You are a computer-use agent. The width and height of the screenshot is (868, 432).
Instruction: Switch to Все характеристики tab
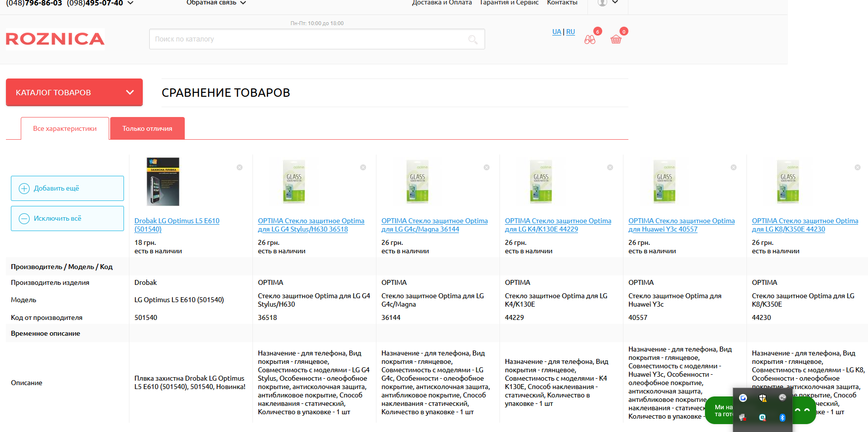(65, 128)
